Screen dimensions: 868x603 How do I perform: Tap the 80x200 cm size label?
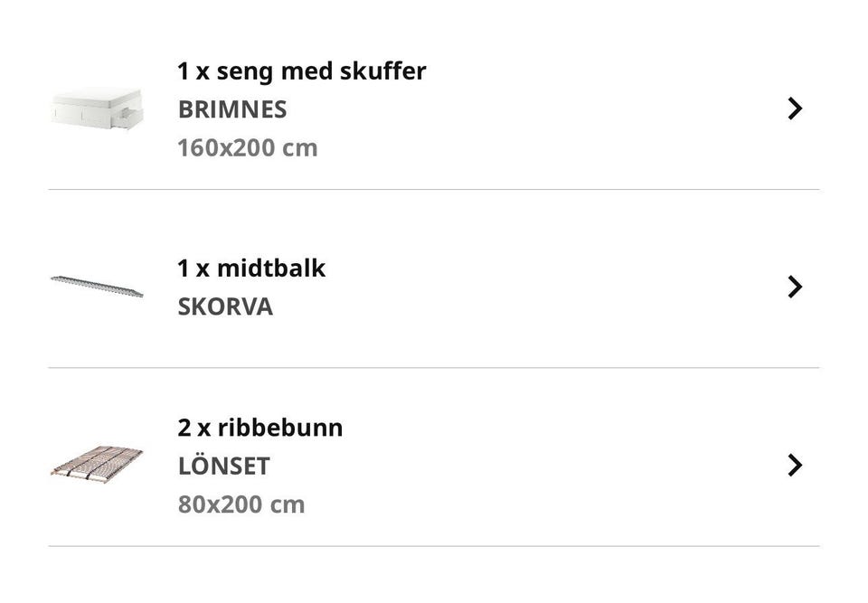pos(241,504)
